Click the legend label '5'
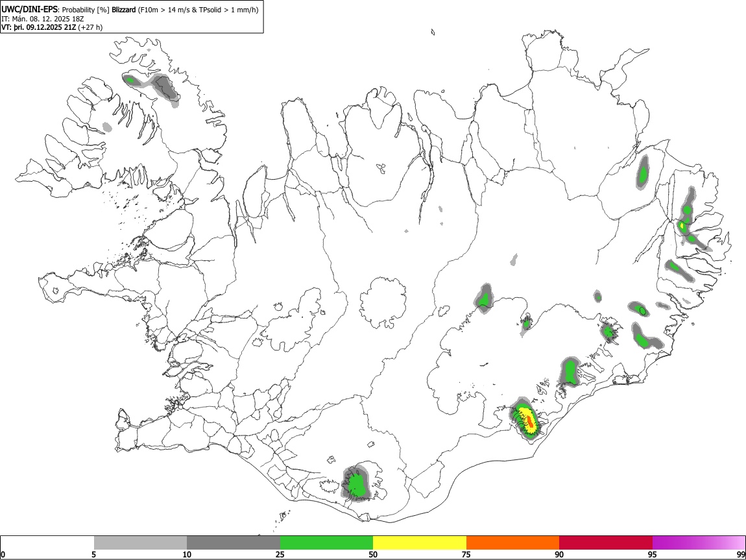This screenshot has width=746, height=560. (x=93, y=554)
